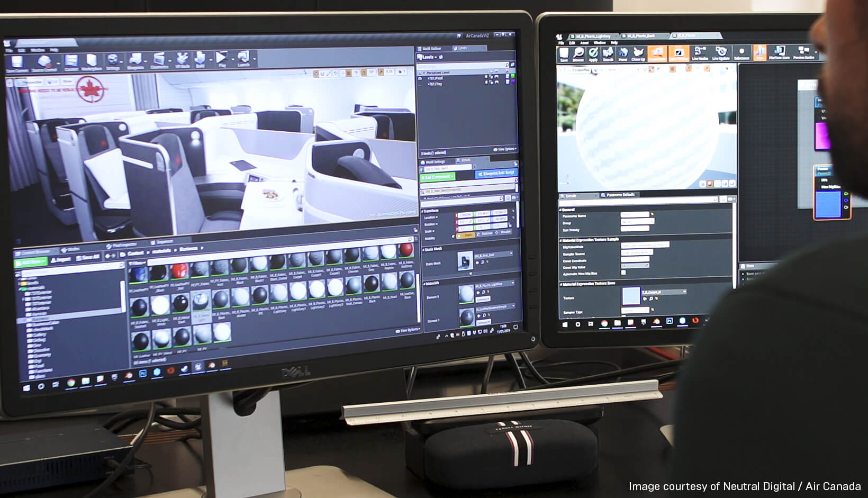This screenshot has width=868, height=498.
Task: Open the Marketplace toolbar icon
Action: tap(92, 62)
